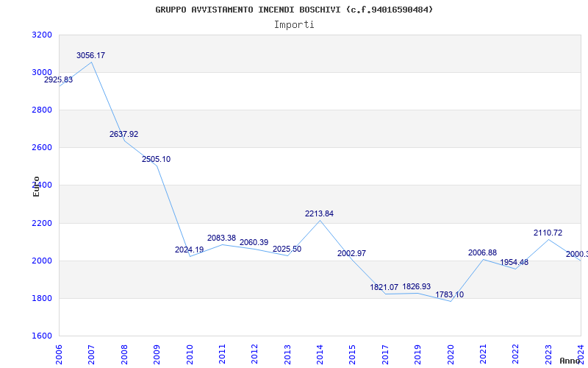Select the 2022 year axis label
The image size is (588, 368).
[516, 355]
